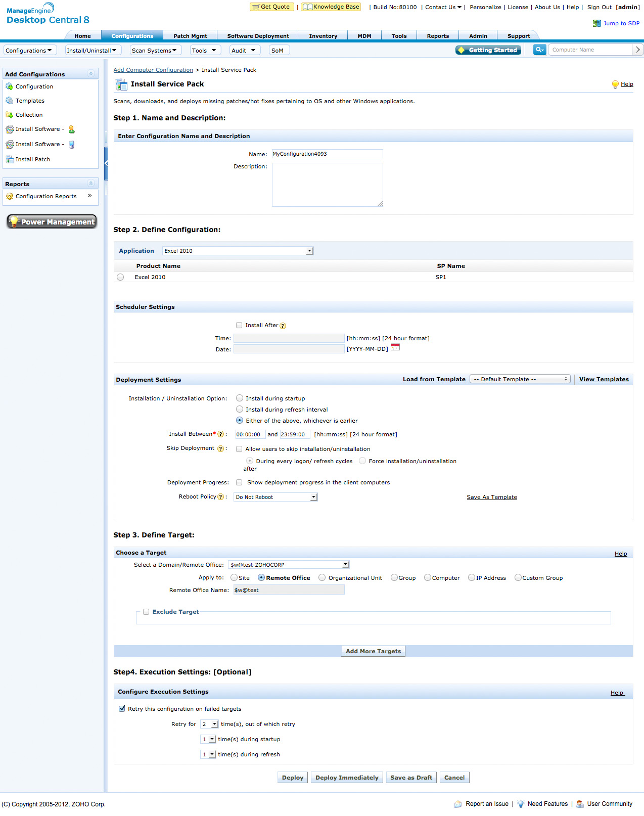Click the User Community icon

coord(580,804)
